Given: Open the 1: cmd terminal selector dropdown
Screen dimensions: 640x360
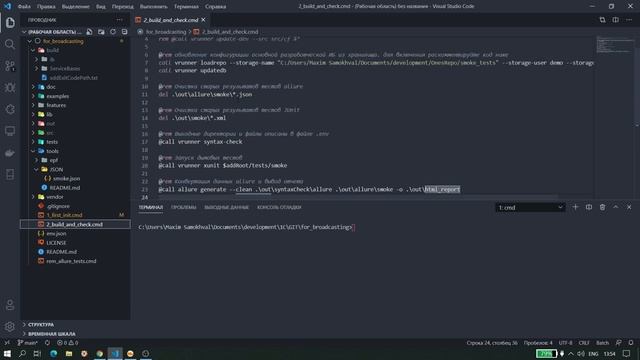Looking at the screenshot, I should (x=531, y=207).
